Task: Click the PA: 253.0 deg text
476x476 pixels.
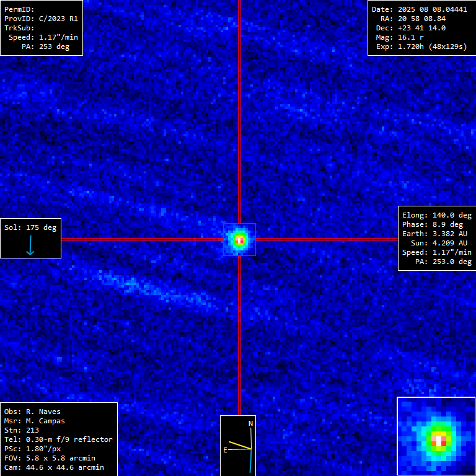Action: pyautogui.click(x=444, y=262)
